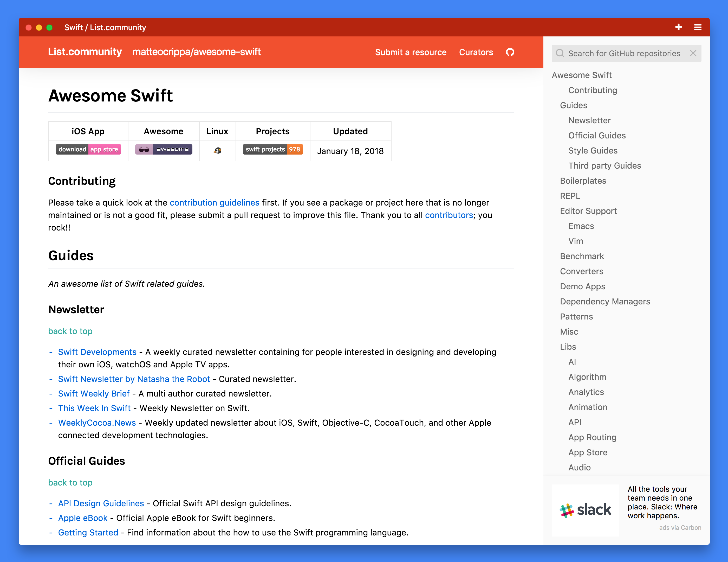This screenshot has height=562, width=728.
Task: Select Editor Support in sidebar outline
Action: (x=588, y=211)
